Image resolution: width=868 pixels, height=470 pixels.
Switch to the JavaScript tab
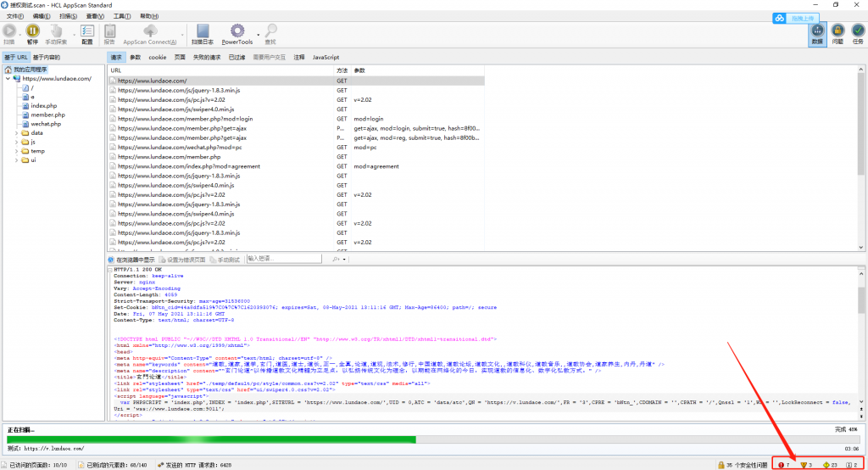tap(325, 57)
